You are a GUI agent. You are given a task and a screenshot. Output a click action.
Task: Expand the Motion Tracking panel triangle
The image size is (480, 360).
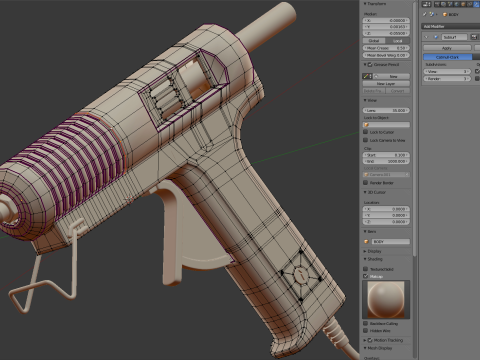pyautogui.click(x=365, y=340)
